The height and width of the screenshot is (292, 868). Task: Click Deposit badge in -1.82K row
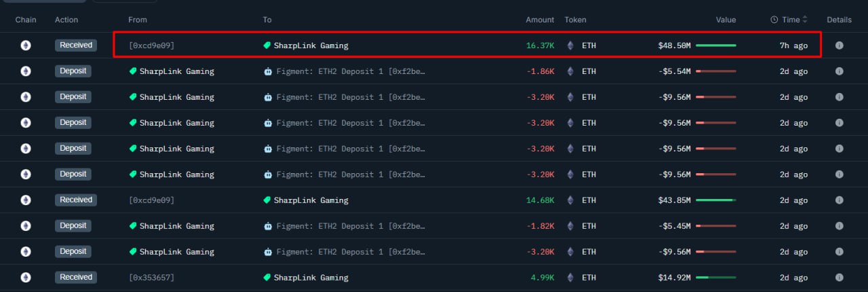(73, 226)
